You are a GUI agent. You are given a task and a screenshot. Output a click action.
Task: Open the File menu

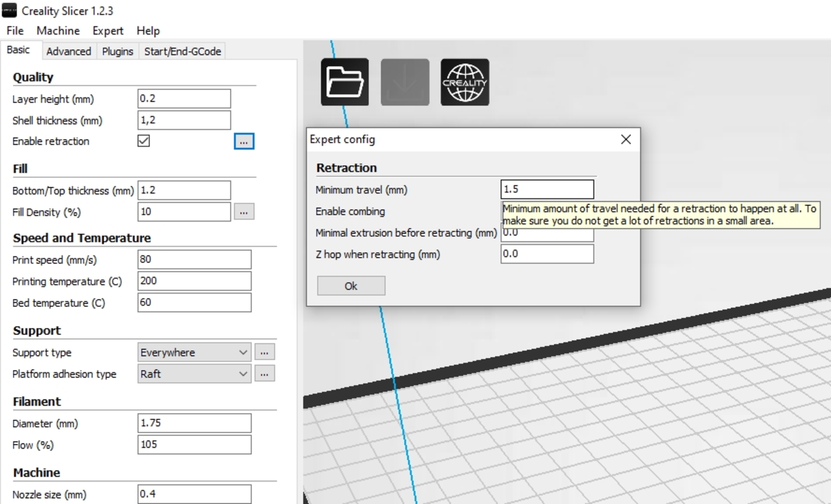(x=15, y=31)
